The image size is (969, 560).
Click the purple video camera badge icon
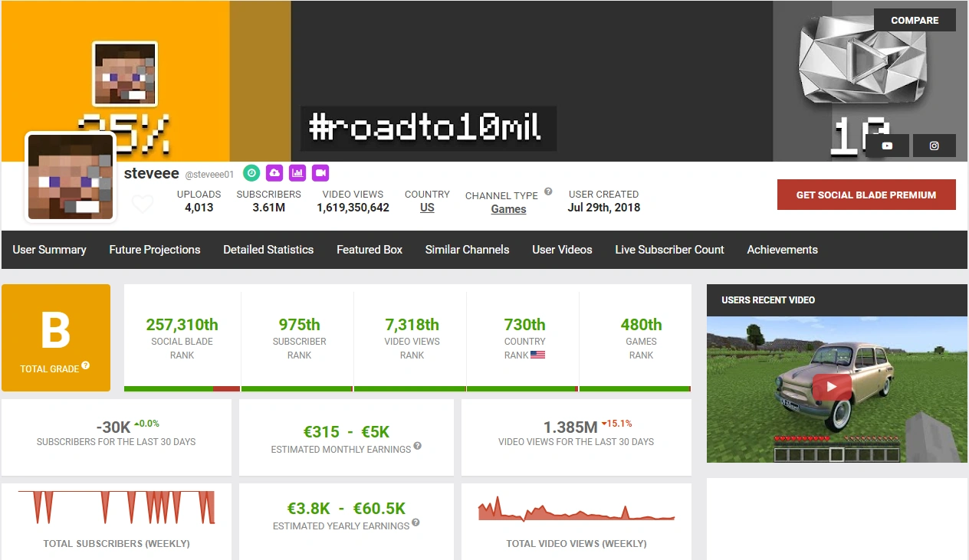click(x=320, y=173)
